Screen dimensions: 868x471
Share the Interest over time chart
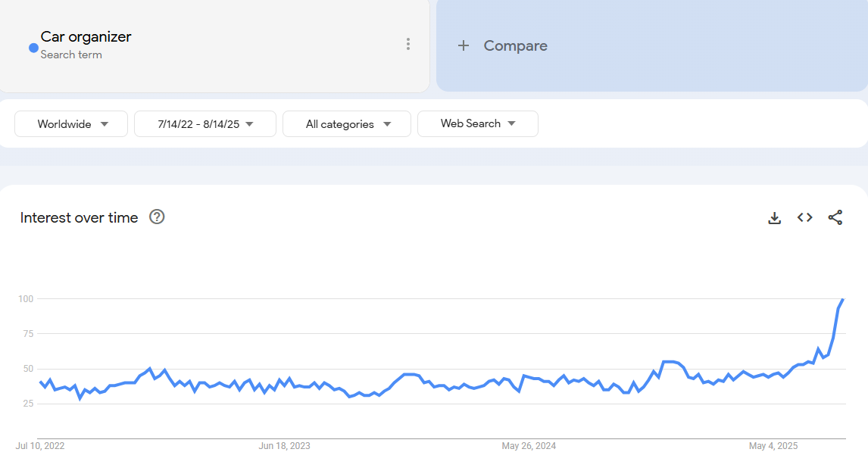(835, 218)
